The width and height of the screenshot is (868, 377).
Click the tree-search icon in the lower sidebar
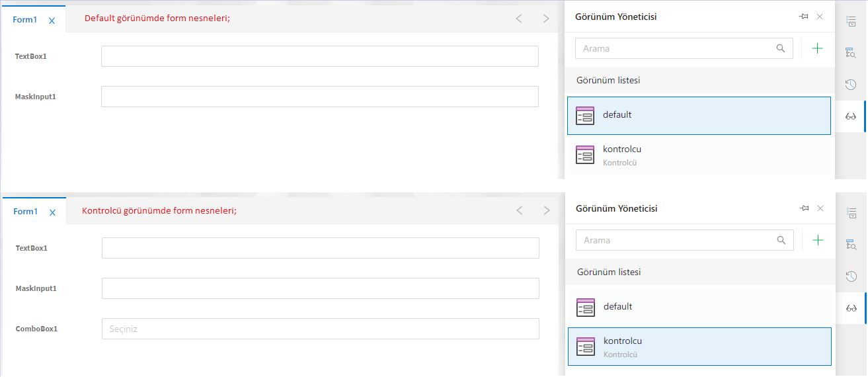(851, 244)
